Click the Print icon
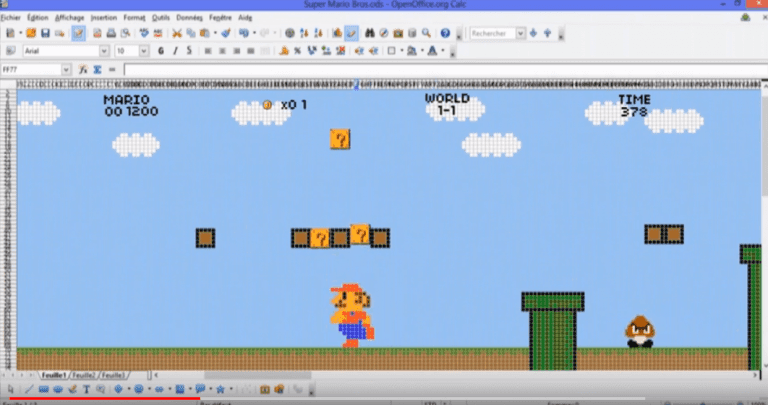The image size is (768, 405). tap(111, 33)
